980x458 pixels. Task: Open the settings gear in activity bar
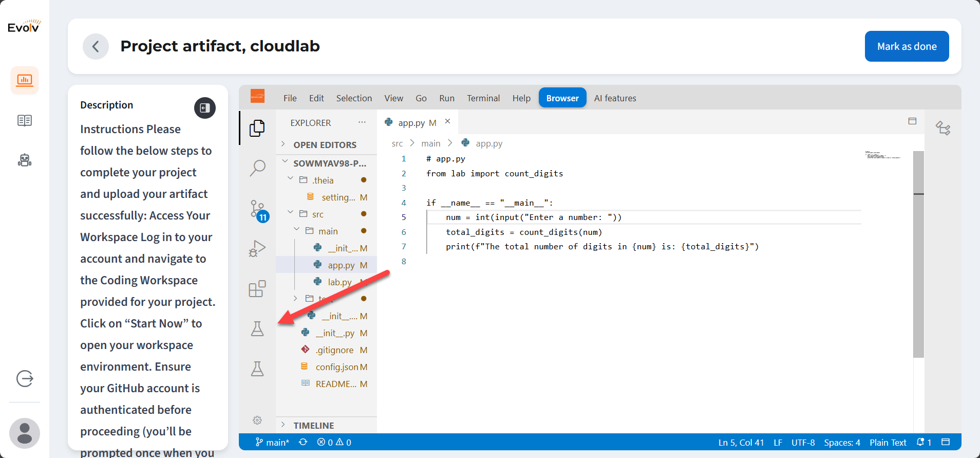257,420
